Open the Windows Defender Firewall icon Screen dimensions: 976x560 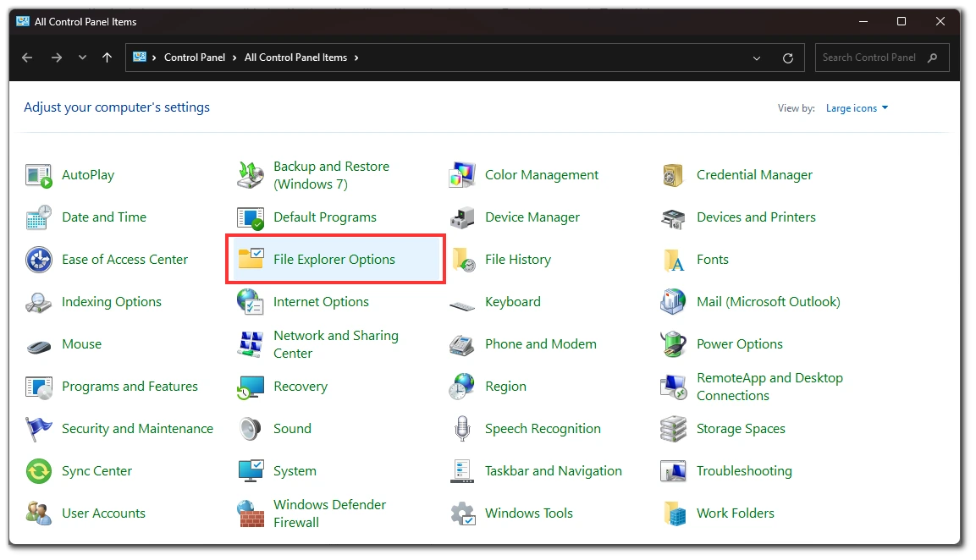coord(251,514)
